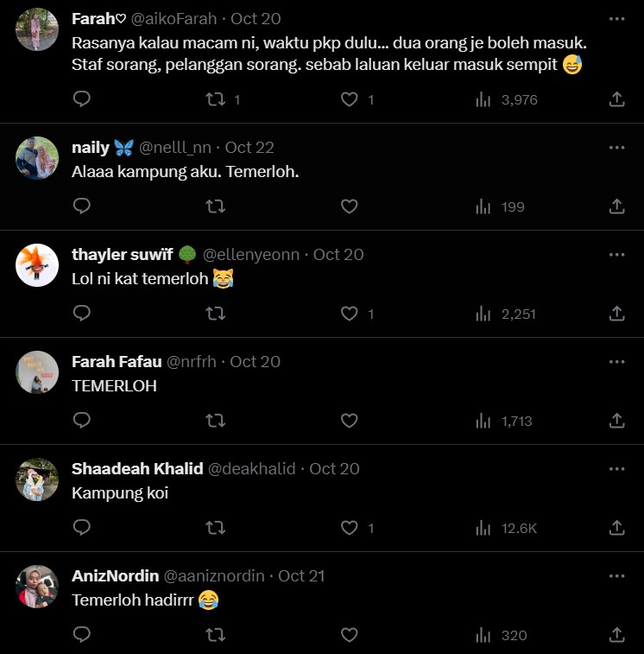
Task: Reply to Farah's pkp tweet
Action: (x=81, y=99)
